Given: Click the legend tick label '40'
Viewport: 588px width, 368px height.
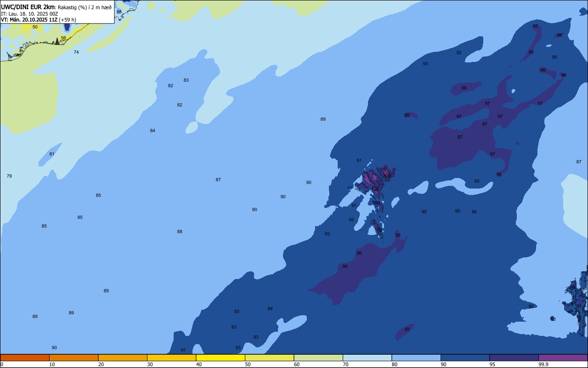Looking at the screenshot, I should 199,364.
